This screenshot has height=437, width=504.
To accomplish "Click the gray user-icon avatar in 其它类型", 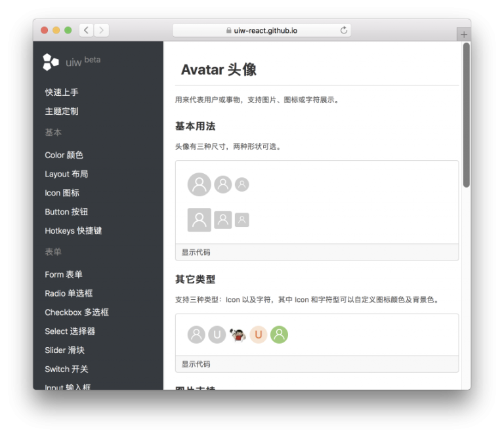I will click(x=196, y=335).
